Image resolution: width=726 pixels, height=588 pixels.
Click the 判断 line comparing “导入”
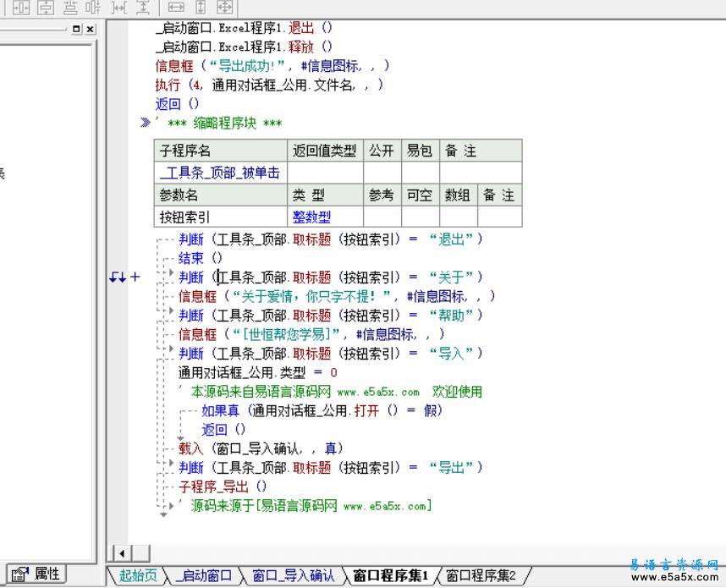point(331,353)
